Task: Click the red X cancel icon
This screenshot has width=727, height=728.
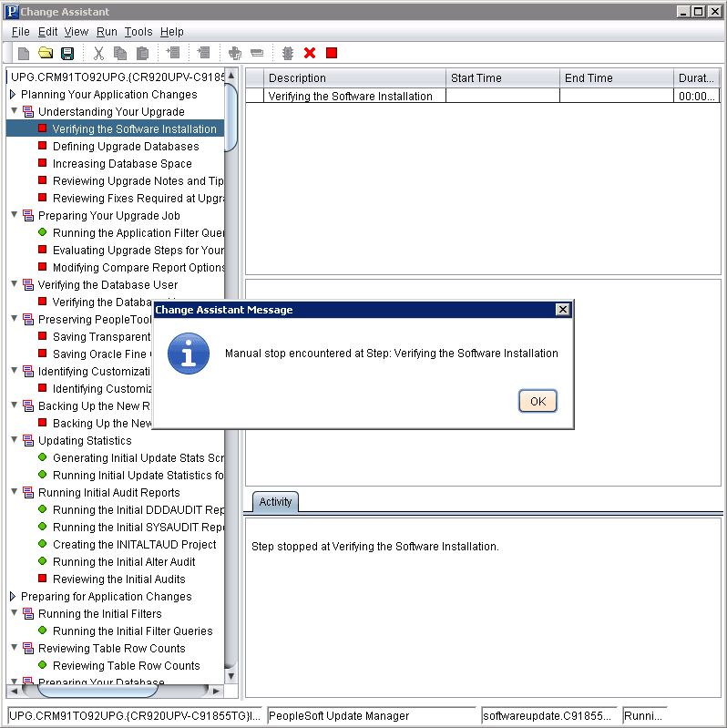Action: pos(310,53)
